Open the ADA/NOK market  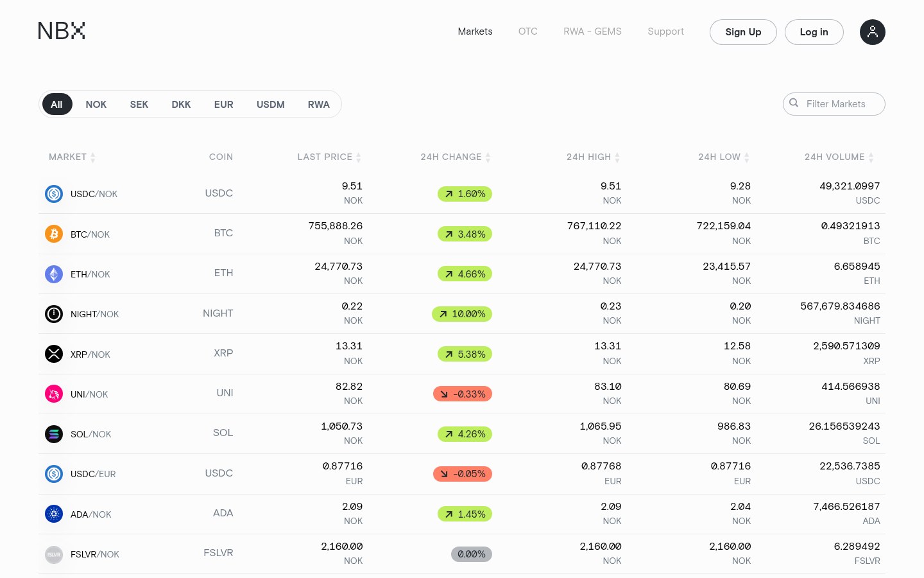point(90,514)
